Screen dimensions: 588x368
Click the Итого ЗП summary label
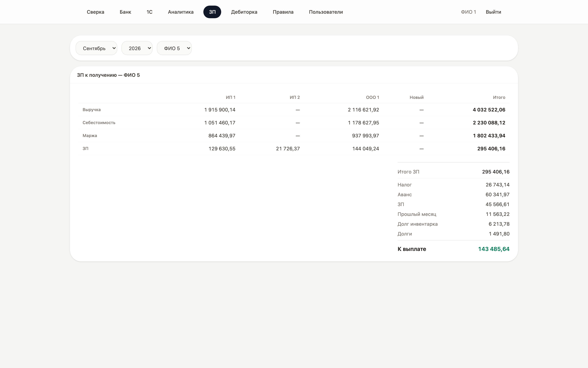click(x=408, y=172)
